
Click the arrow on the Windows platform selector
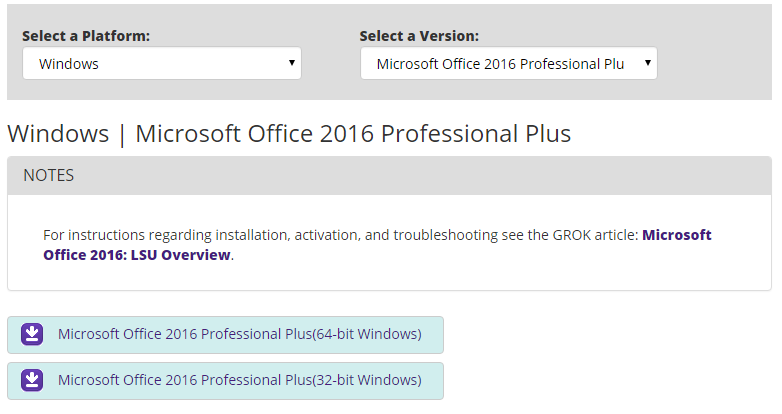pos(291,63)
